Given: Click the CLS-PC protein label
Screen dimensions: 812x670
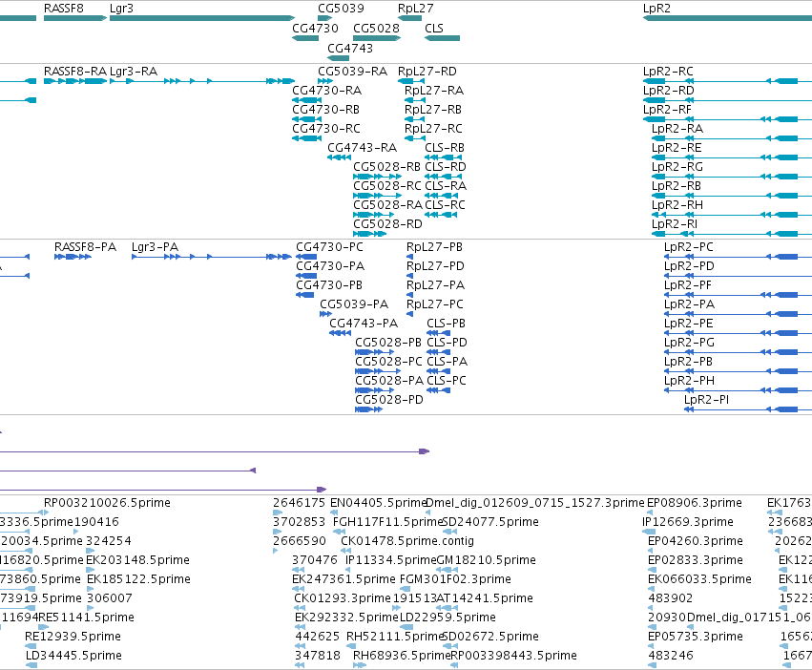Looking at the screenshot, I should (x=447, y=381).
